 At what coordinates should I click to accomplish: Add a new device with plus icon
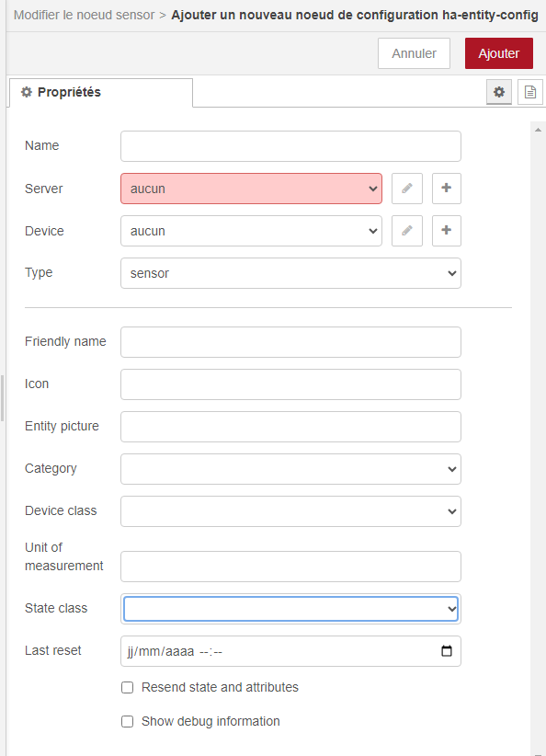pos(446,231)
